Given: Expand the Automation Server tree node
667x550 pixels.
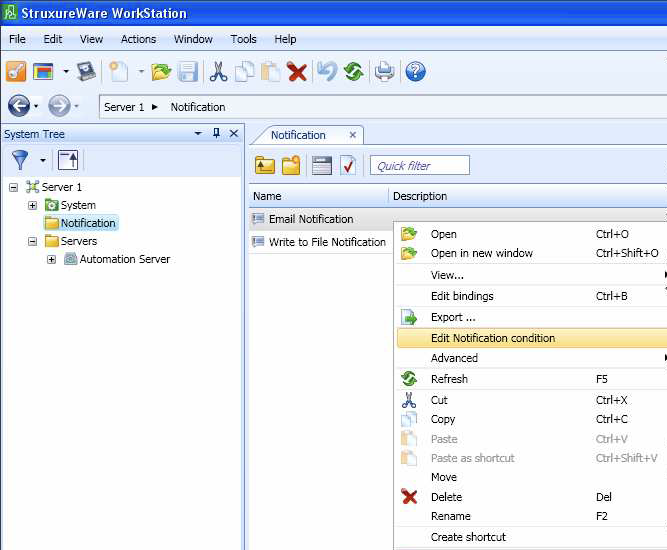Looking at the screenshot, I should 51,259.
